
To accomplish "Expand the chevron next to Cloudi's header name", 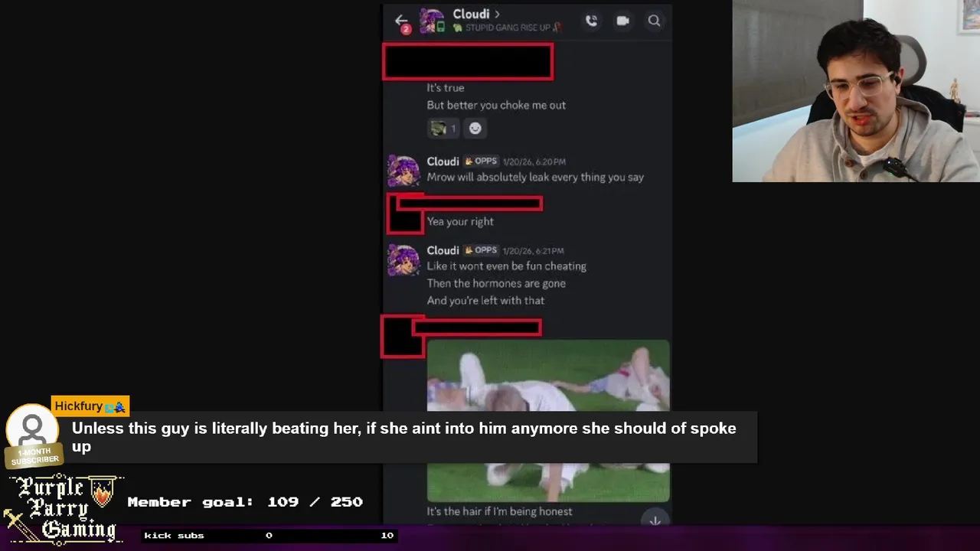I will tap(497, 14).
